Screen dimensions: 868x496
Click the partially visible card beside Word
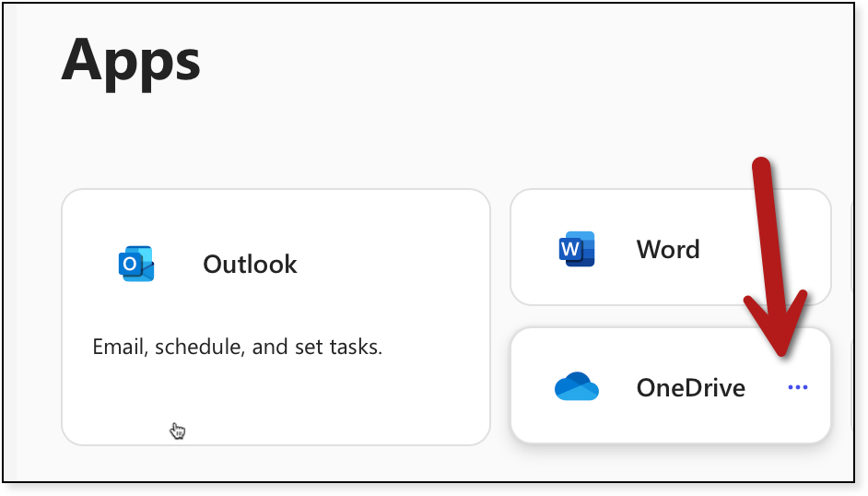(852, 247)
